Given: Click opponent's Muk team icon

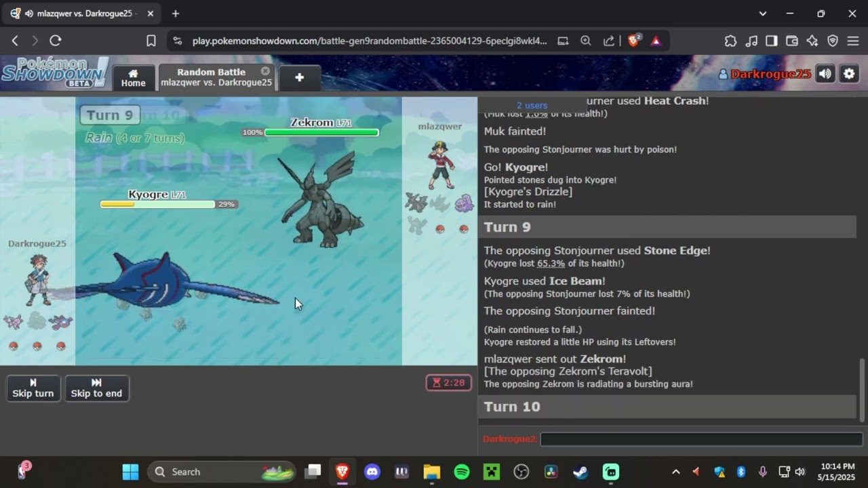Looking at the screenshot, I should tap(464, 202).
